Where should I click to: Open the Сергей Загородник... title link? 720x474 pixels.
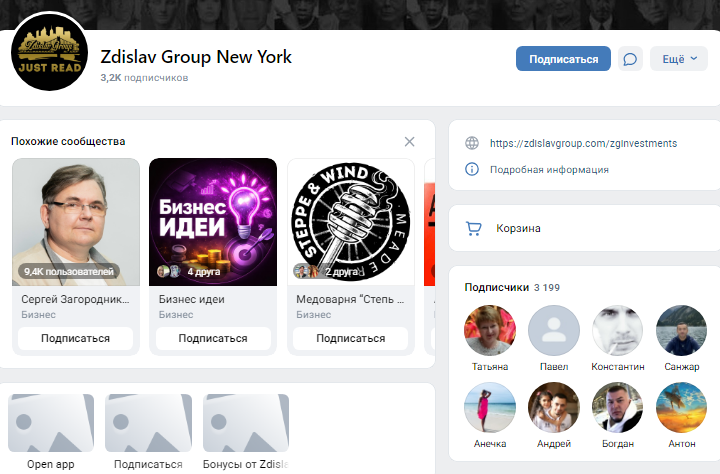[x=75, y=299]
